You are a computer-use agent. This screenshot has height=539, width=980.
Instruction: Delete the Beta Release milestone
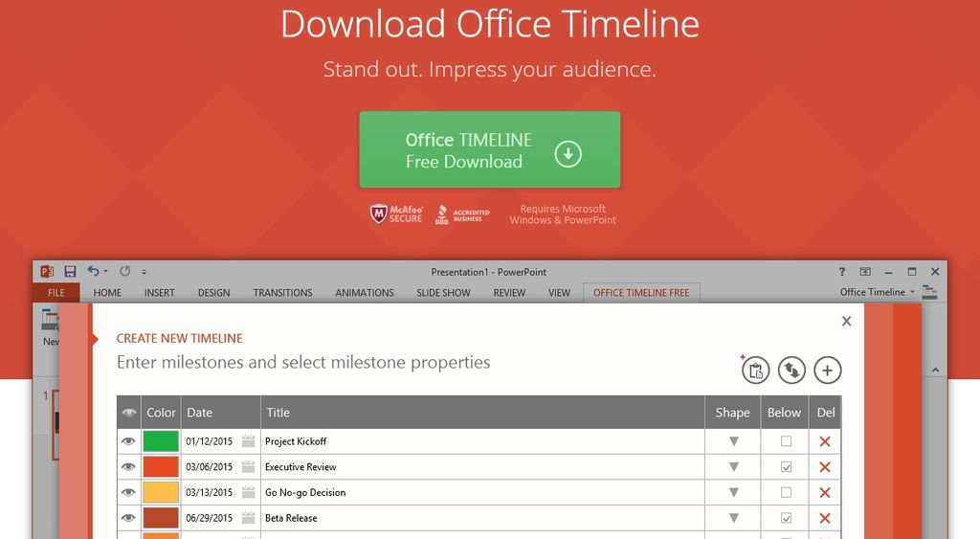pos(825,518)
